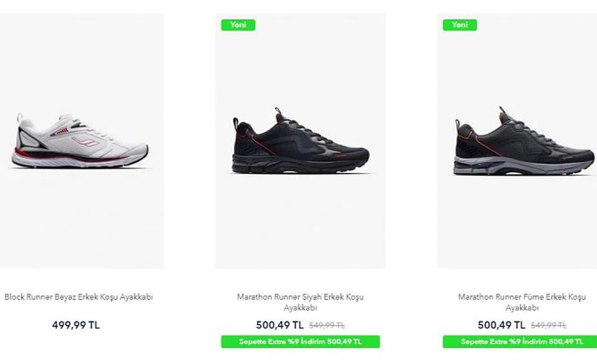Click the Sepette Extra %9 İndirim banner under Füme

tap(522, 342)
